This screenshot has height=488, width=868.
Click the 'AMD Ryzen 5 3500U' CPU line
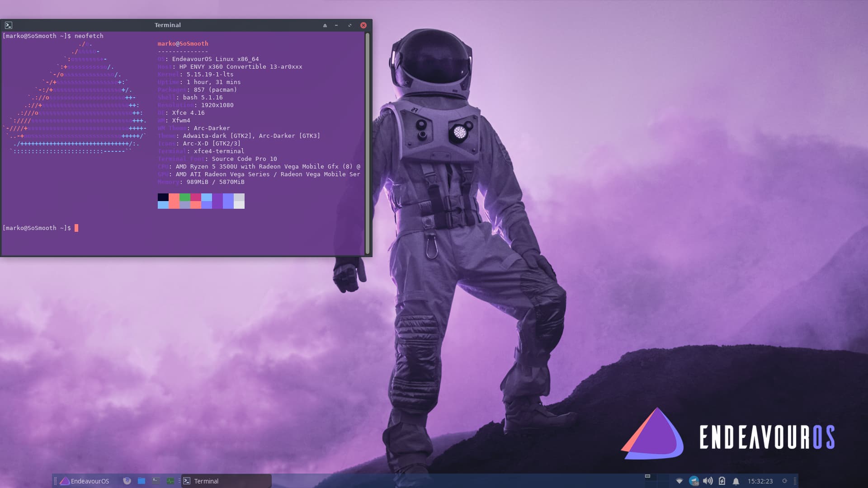[259, 167]
